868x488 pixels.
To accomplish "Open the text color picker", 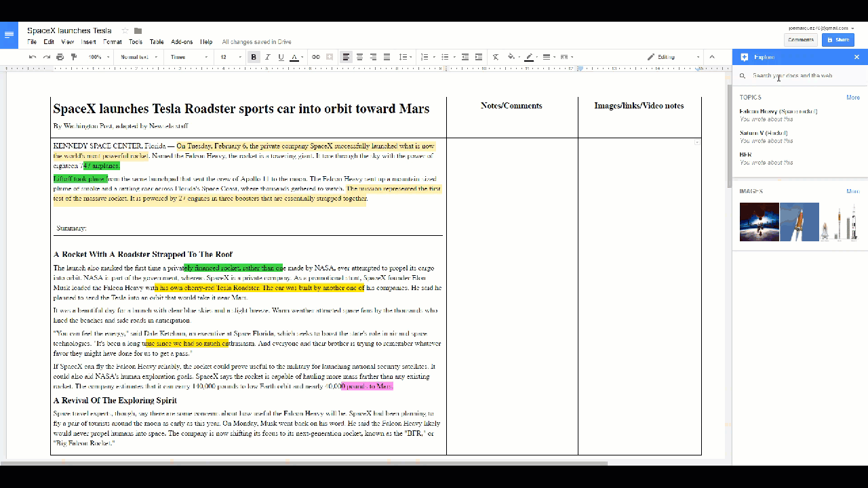I will pos(296,57).
